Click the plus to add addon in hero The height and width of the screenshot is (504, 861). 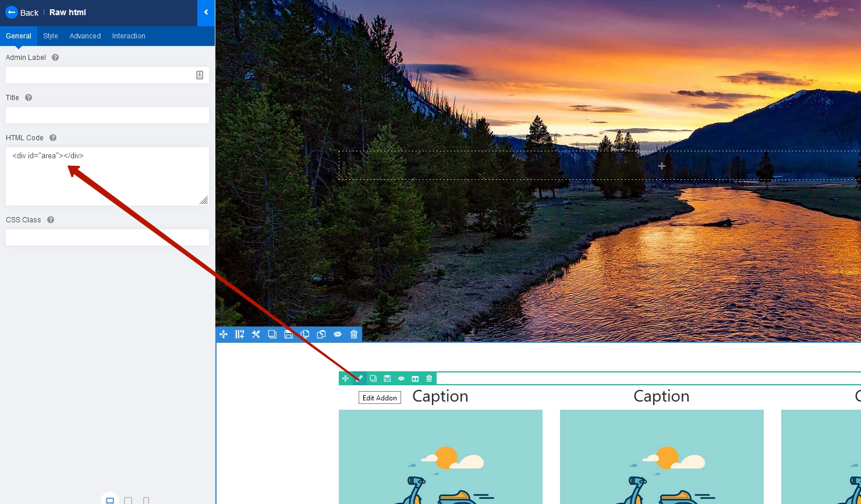click(661, 166)
